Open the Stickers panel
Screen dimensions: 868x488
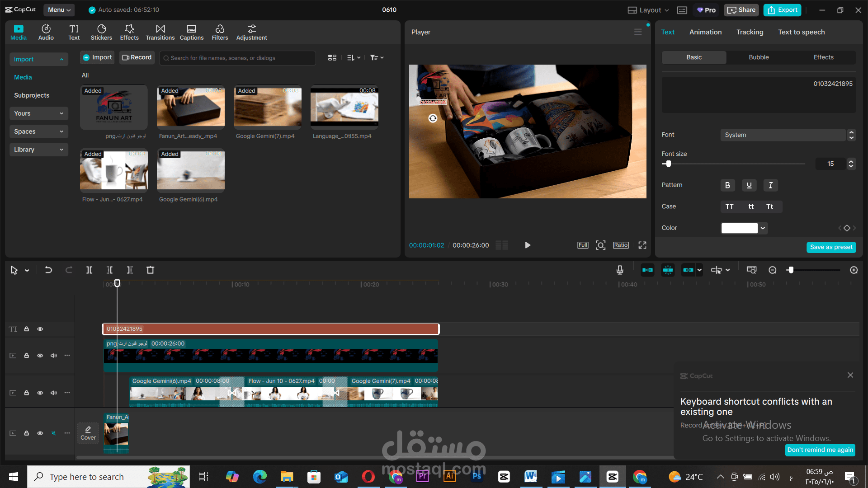point(101,32)
